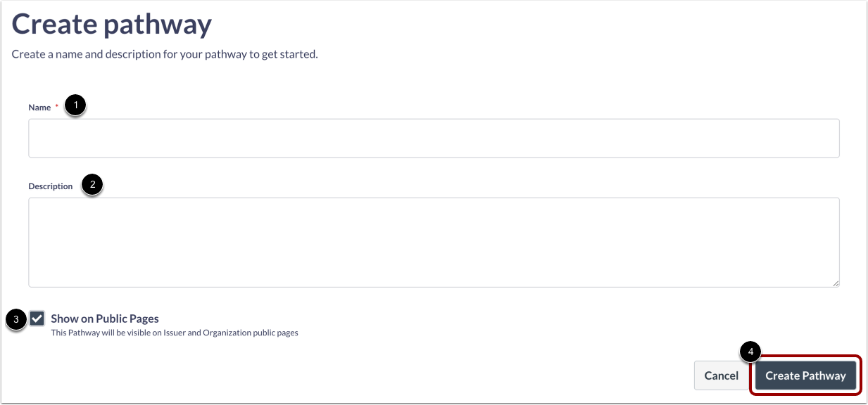The width and height of the screenshot is (868, 405).
Task: Click the numbered callout 4 above Create Pathway
Action: pyautogui.click(x=751, y=352)
